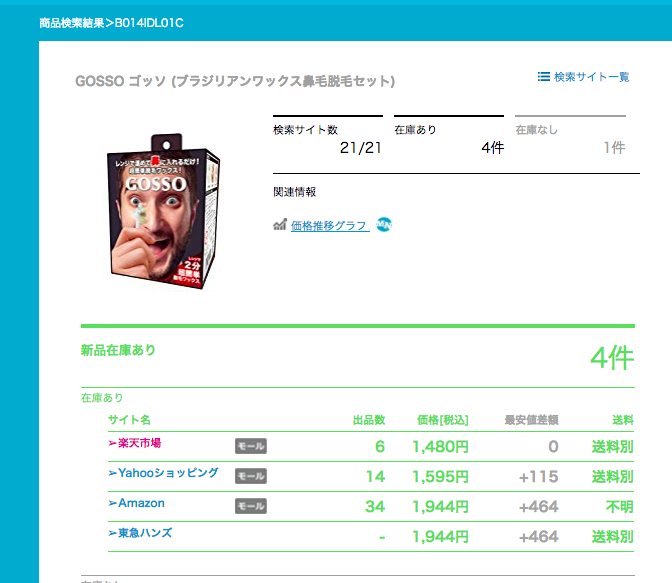Click the +464 difference in Amazon row
Screen dimensions: 672x583
[538, 507]
